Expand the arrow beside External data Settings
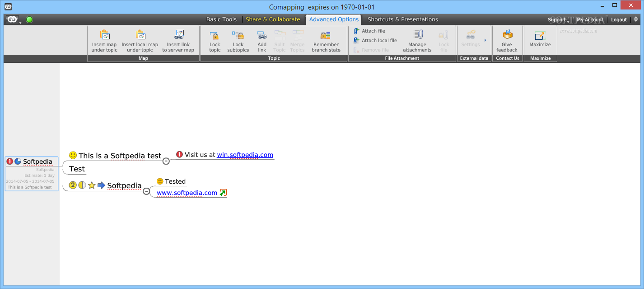The image size is (644, 289). coord(485,40)
